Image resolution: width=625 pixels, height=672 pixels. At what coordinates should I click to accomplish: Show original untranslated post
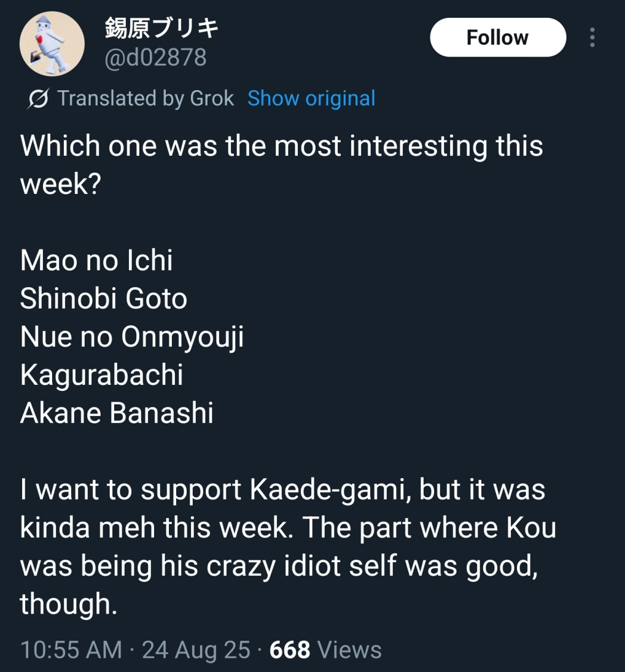[x=312, y=98]
